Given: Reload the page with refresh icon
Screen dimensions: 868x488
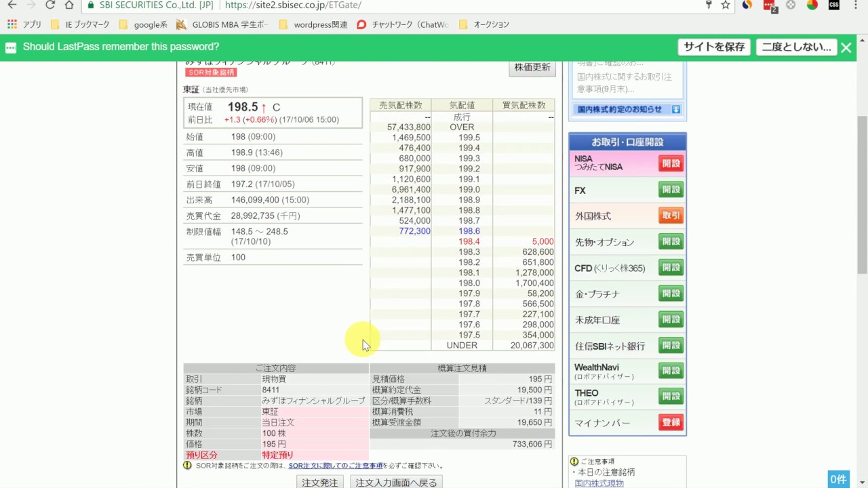Looking at the screenshot, I should pos(50,5).
